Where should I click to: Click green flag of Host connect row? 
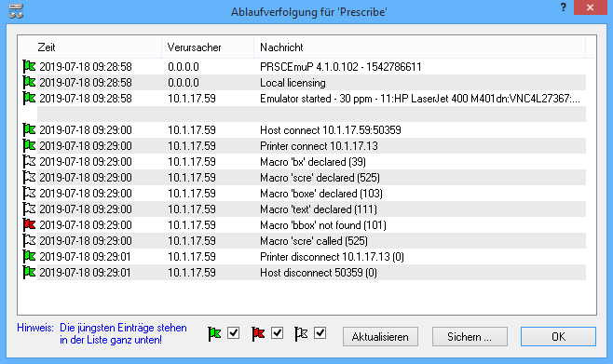29,129
